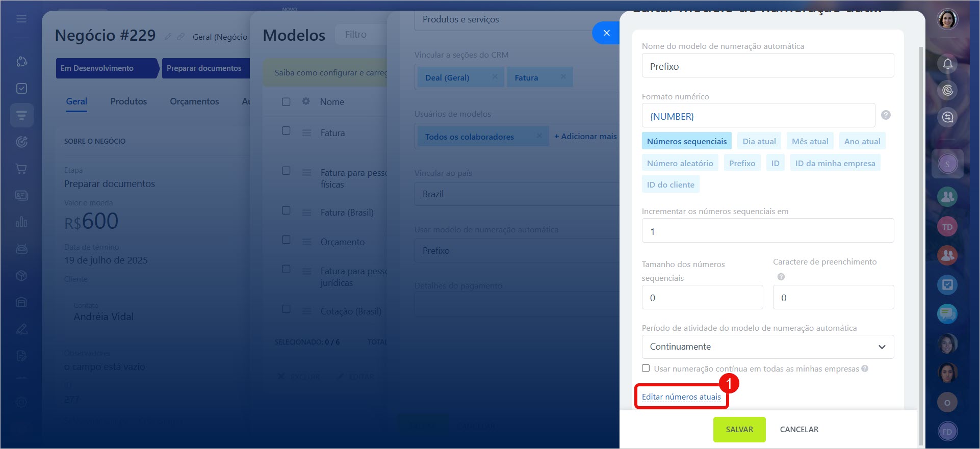Enable continuous numbering across all companies checkbox

[x=646, y=368]
